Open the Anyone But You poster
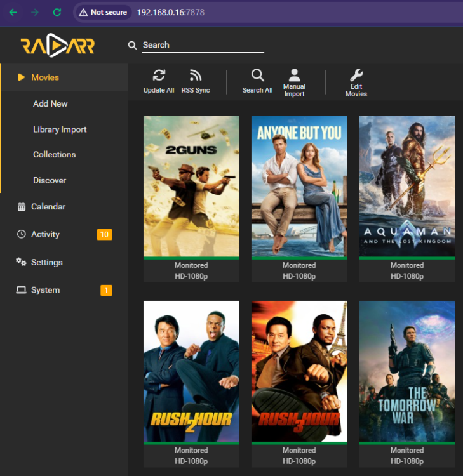 [x=299, y=187]
